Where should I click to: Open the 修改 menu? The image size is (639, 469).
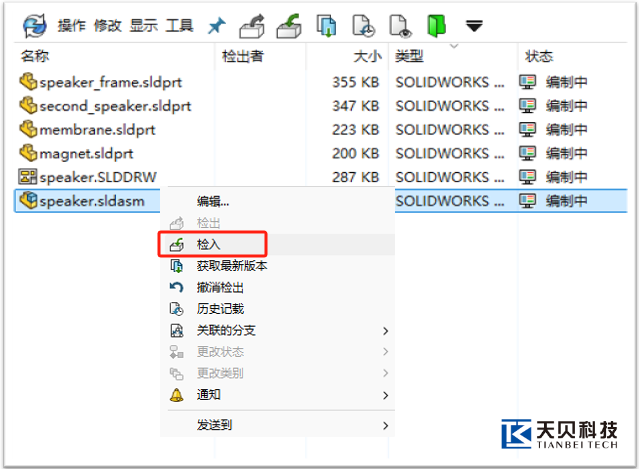[x=108, y=26]
